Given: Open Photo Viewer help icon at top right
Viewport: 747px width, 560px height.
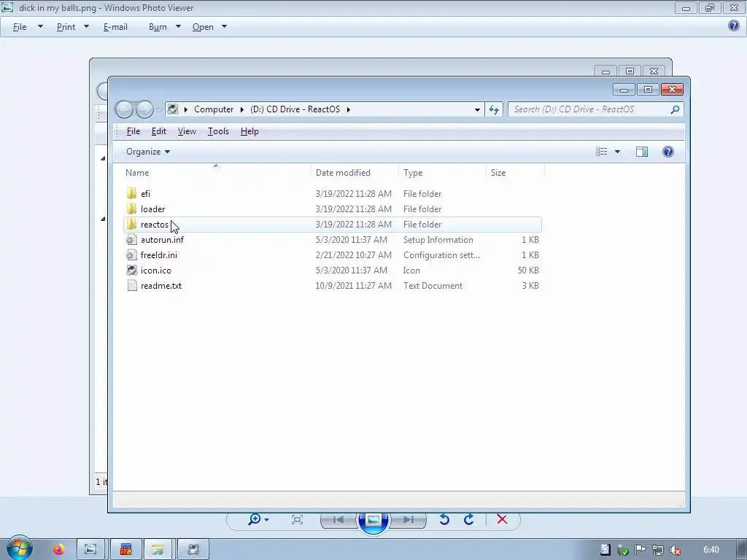Looking at the screenshot, I should point(734,26).
